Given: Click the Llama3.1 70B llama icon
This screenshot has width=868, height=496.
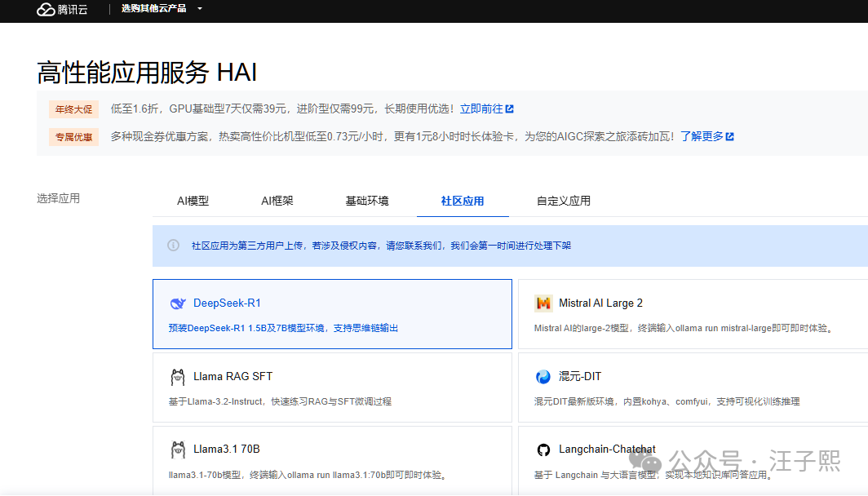Looking at the screenshot, I should tap(177, 449).
